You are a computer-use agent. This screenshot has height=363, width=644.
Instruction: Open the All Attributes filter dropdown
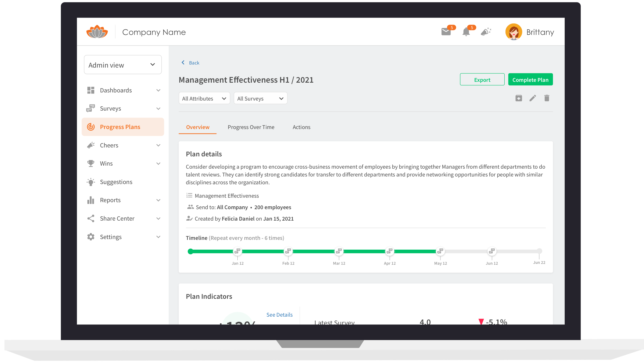pyautogui.click(x=204, y=98)
